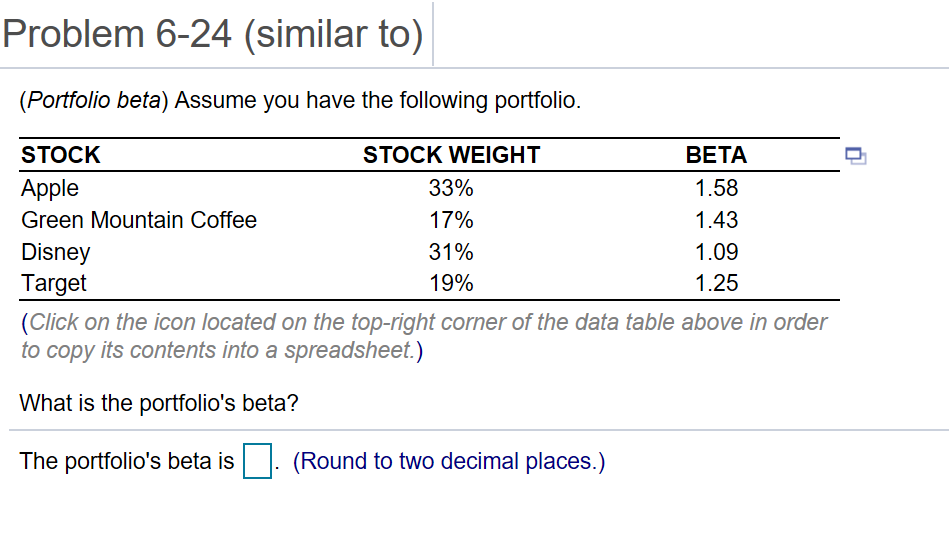Click Apple's 33% weight value
The width and height of the screenshot is (949, 556).
coord(451,188)
